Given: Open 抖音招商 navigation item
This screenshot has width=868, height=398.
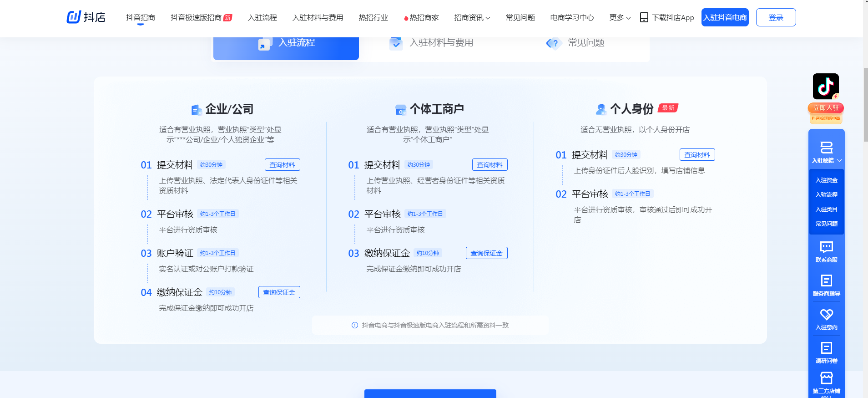Looking at the screenshot, I should pyautogui.click(x=141, y=17).
